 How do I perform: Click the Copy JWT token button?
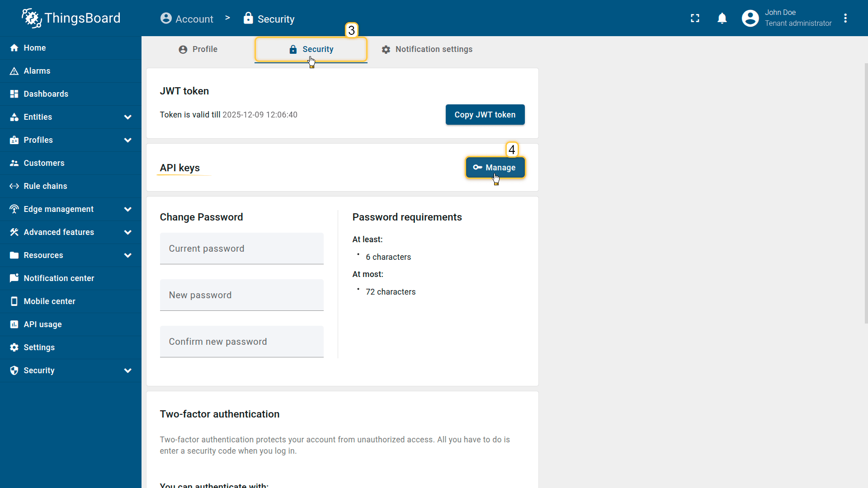pos(485,115)
